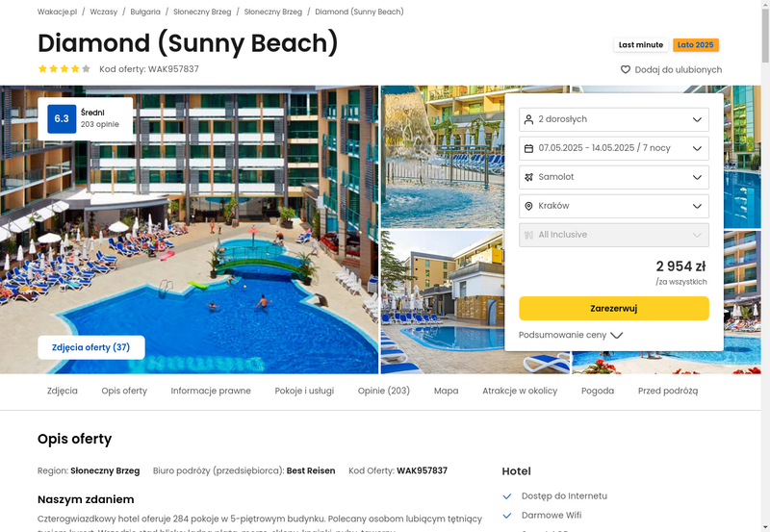Click the calendar icon in date field

tap(528, 148)
